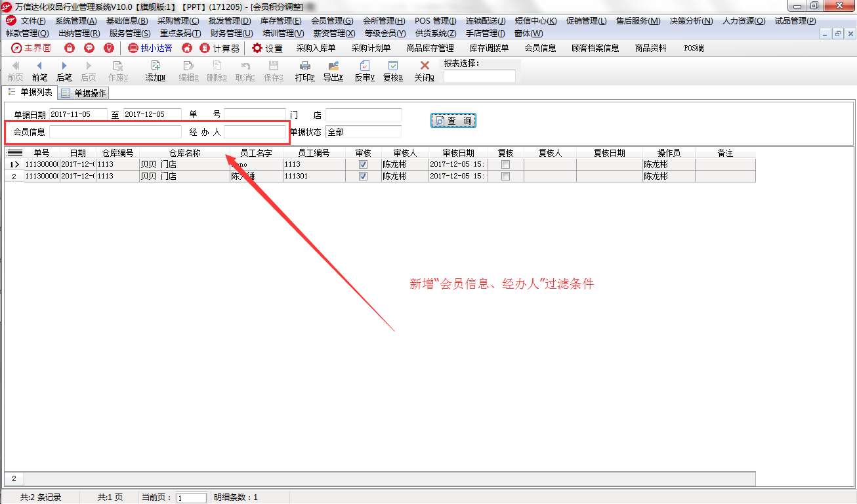
Task: Select employee number cell 111301
Action: [314, 177]
